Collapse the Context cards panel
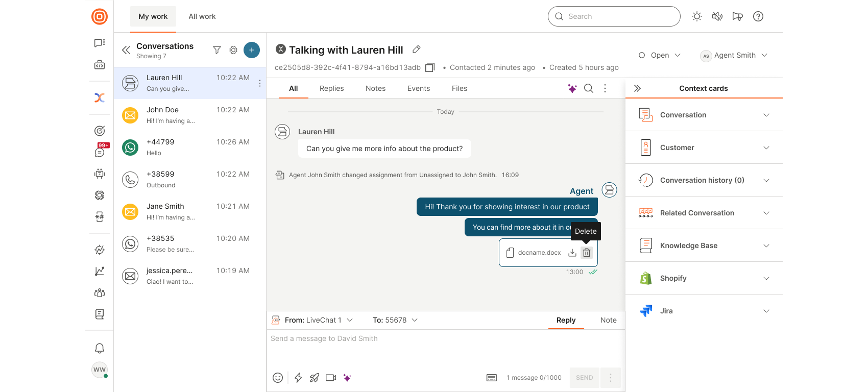The width and height of the screenshot is (868, 392). click(x=637, y=88)
